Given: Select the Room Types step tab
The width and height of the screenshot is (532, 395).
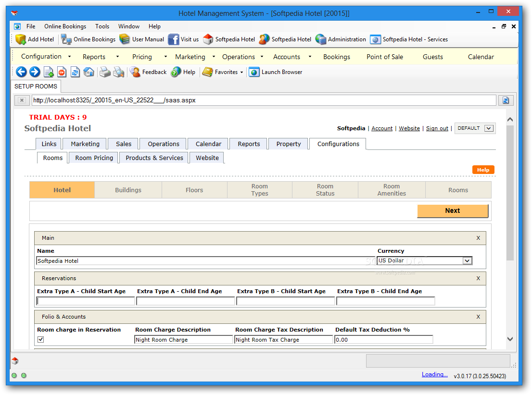Looking at the screenshot, I should [x=260, y=190].
